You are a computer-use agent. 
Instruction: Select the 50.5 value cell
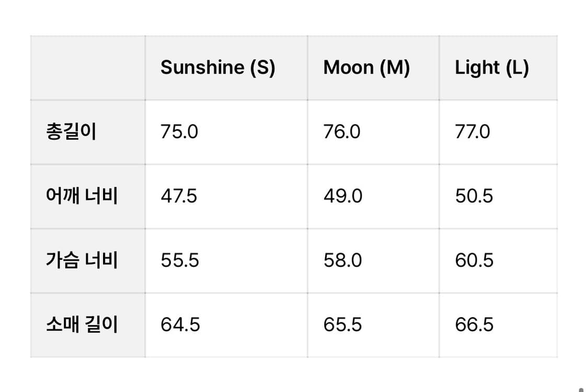[x=474, y=197]
